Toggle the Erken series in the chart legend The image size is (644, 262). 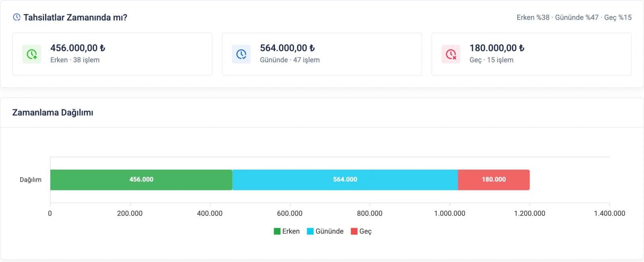(x=287, y=231)
